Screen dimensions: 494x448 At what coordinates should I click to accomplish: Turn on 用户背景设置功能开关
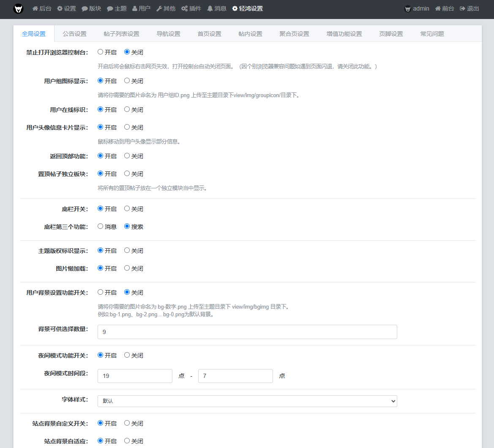(x=101, y=292)
